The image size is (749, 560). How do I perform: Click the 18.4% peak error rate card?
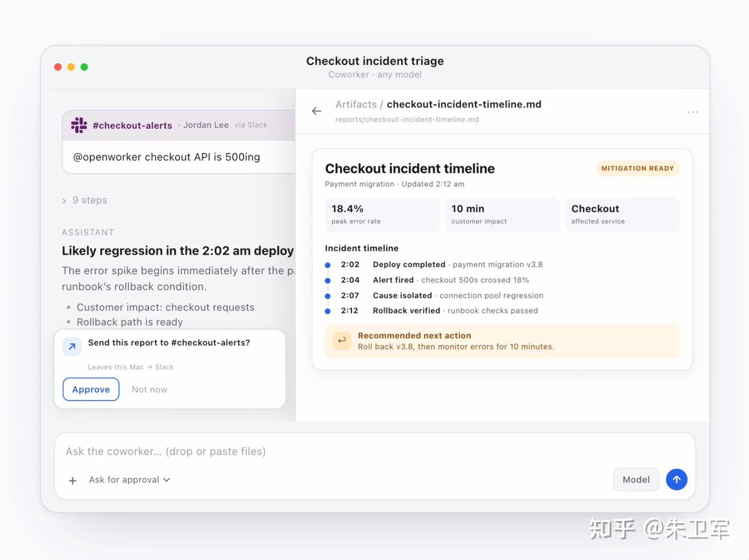(x=382, y=215)
